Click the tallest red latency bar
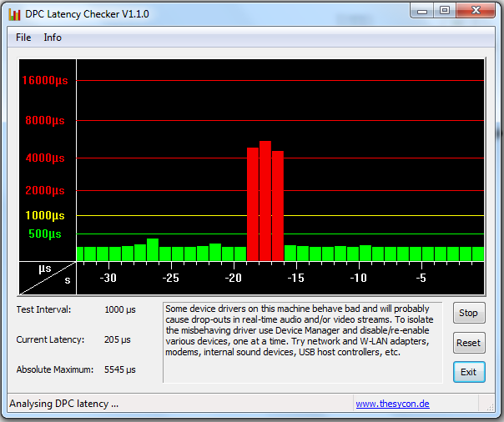The image size is (504, 422). [265, 200]
